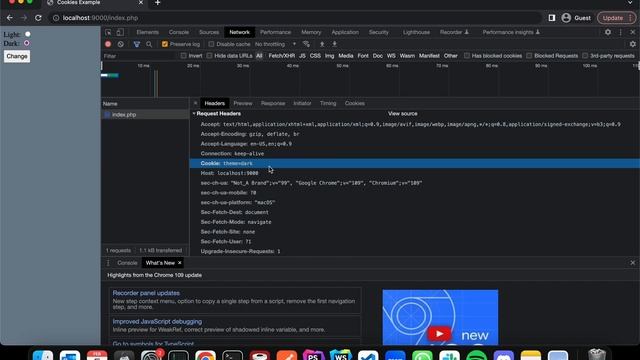Switch to the Console drawer tab
Viewport: 640px width, 360px height.
pos(127,263)
